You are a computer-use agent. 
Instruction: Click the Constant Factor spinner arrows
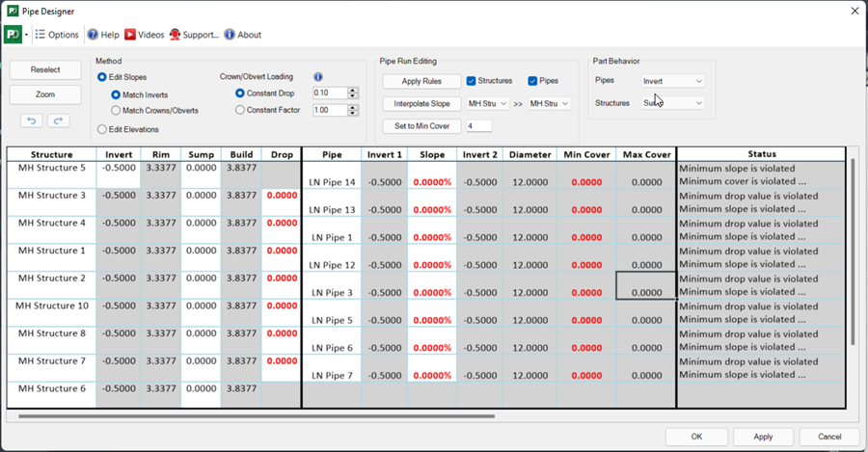(x=353, y=110)
